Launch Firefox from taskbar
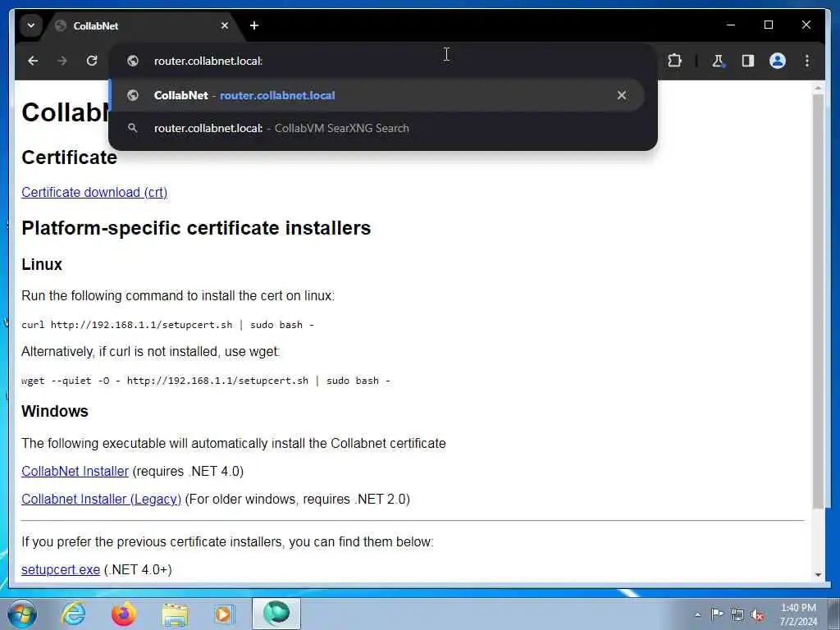The height and width of the screenshot is (630, 840). (124, 614)
